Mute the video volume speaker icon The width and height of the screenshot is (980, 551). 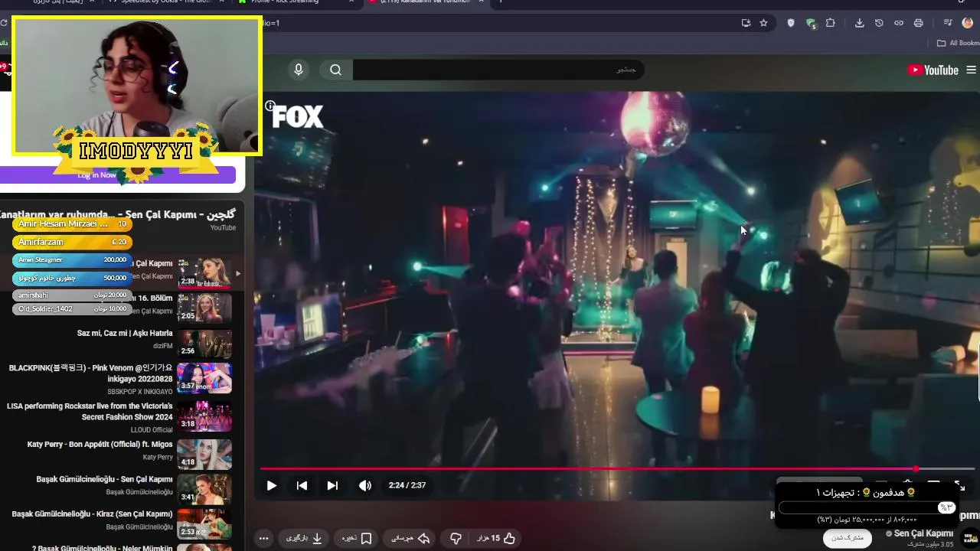tap(365, 485)
